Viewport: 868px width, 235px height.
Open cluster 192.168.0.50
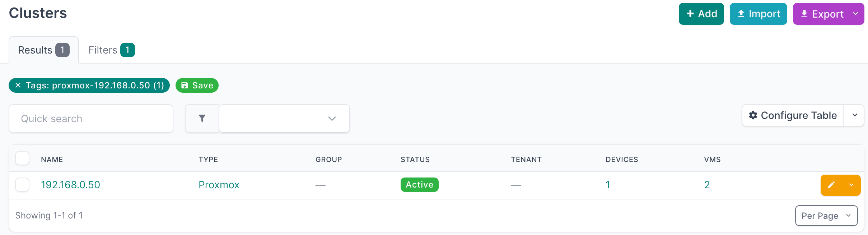70,185
